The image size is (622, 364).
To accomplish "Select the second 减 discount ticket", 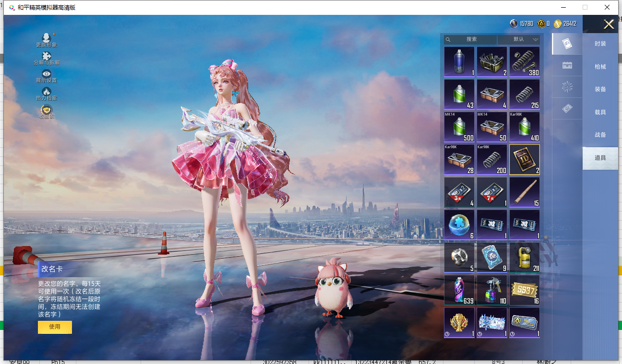I will tap(525, 225).
